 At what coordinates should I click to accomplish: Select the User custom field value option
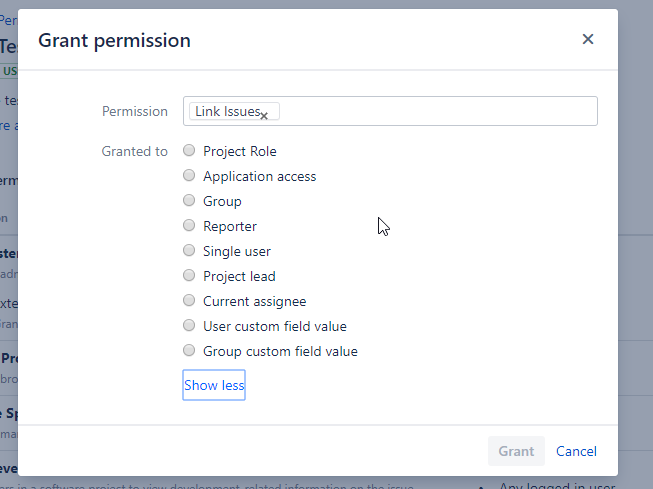[189, 326]
